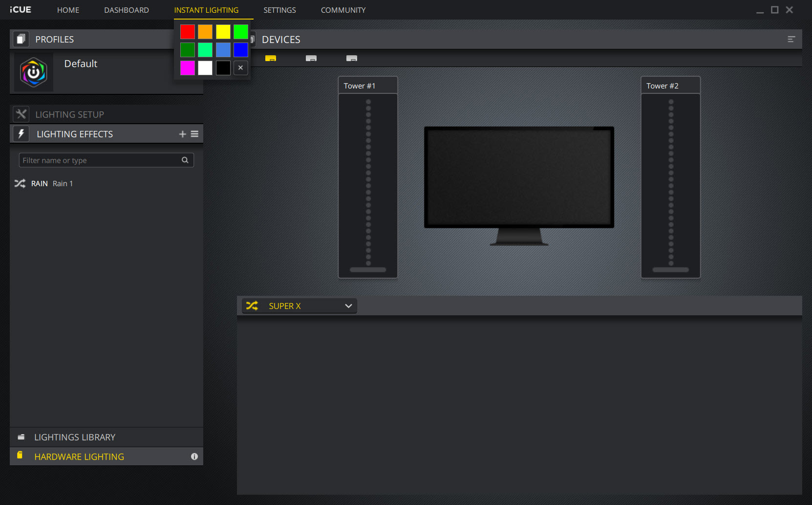Click the Tower #2 LED strip

(671, 182)
